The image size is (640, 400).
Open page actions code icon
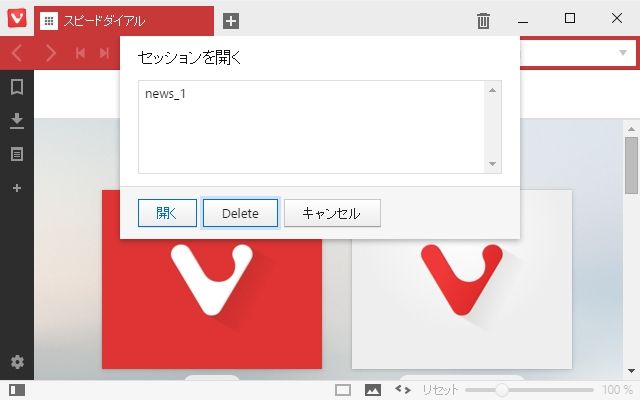[x=403, y=389]
